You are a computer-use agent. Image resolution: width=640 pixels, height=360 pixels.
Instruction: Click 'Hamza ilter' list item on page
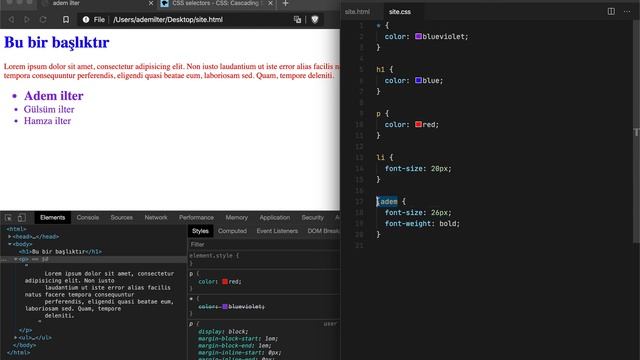coord(47,121)
